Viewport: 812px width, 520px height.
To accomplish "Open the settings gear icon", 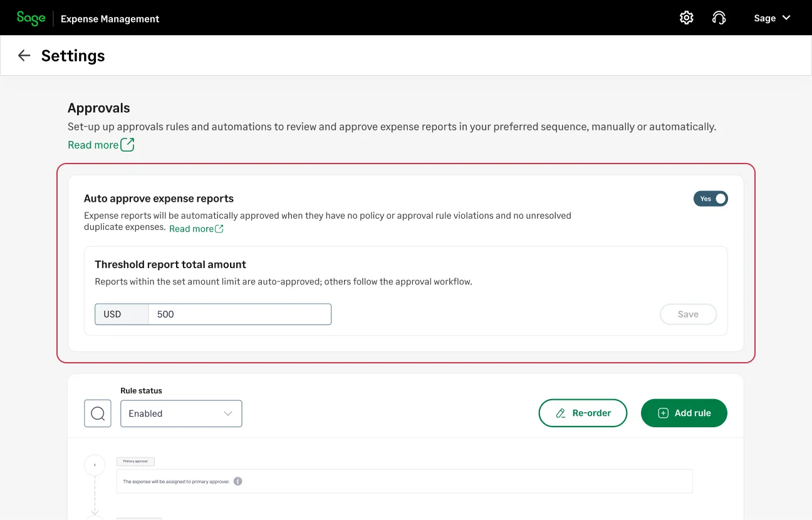I will click(687, 18).
